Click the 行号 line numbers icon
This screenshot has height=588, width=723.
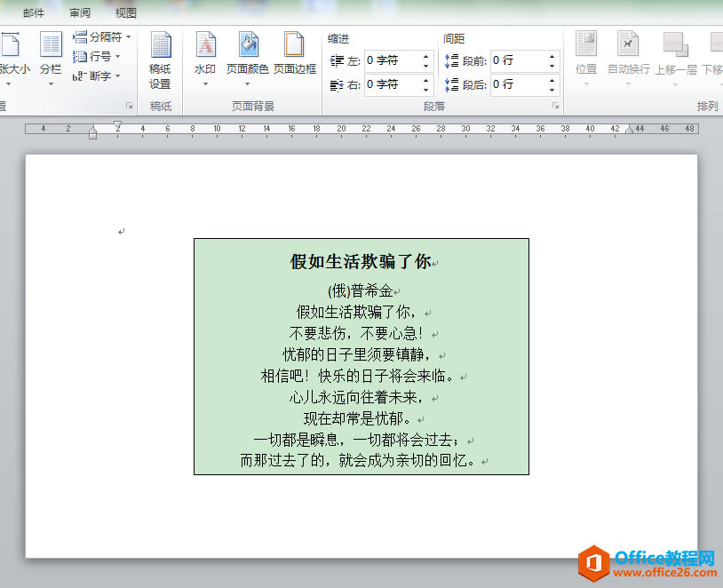coord(80,56)
